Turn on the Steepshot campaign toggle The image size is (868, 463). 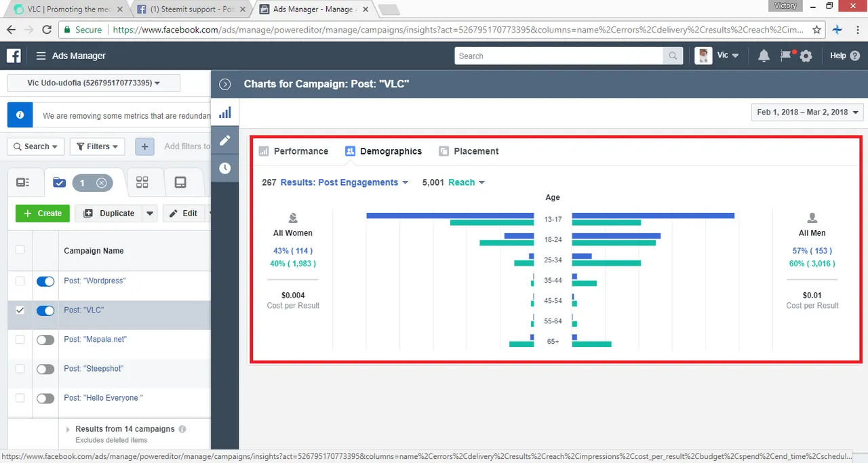pos(45,369)
